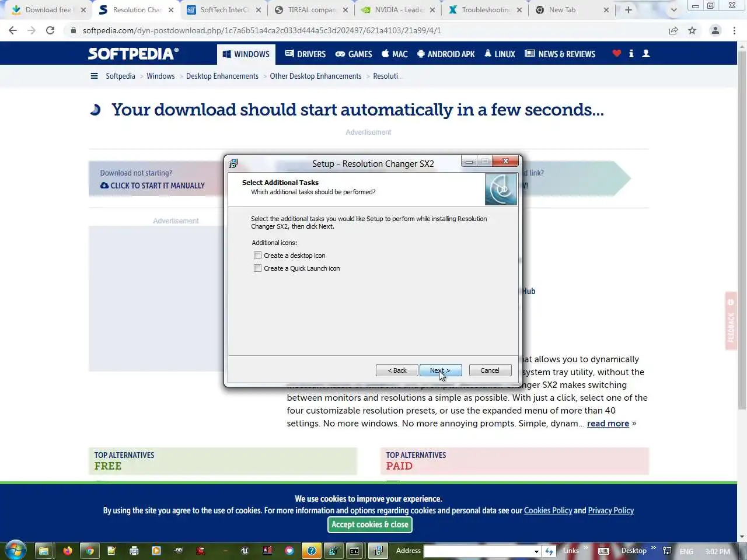Click the Windows Start orb
Viewport: 747px width, 560px height.
[15, 550]
